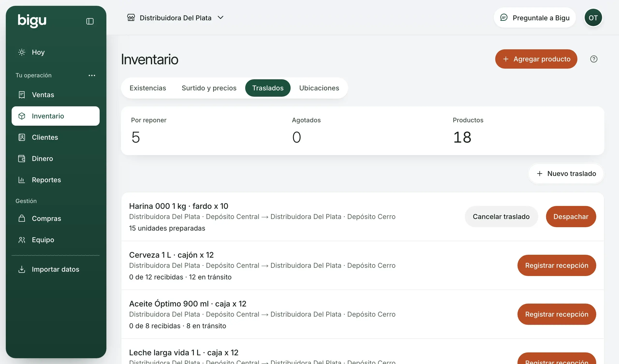Click the Inventario page heading
This screenshot has width=619, height=364.
coord(150,59)
